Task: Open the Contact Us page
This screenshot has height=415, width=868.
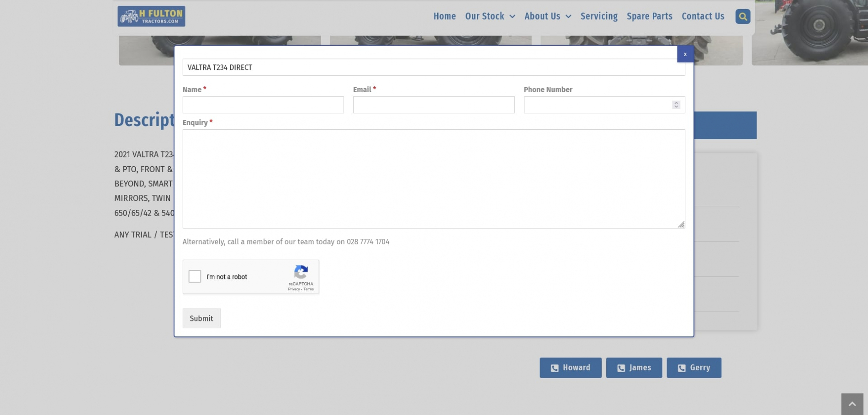Action: click(x=703, y=16)
